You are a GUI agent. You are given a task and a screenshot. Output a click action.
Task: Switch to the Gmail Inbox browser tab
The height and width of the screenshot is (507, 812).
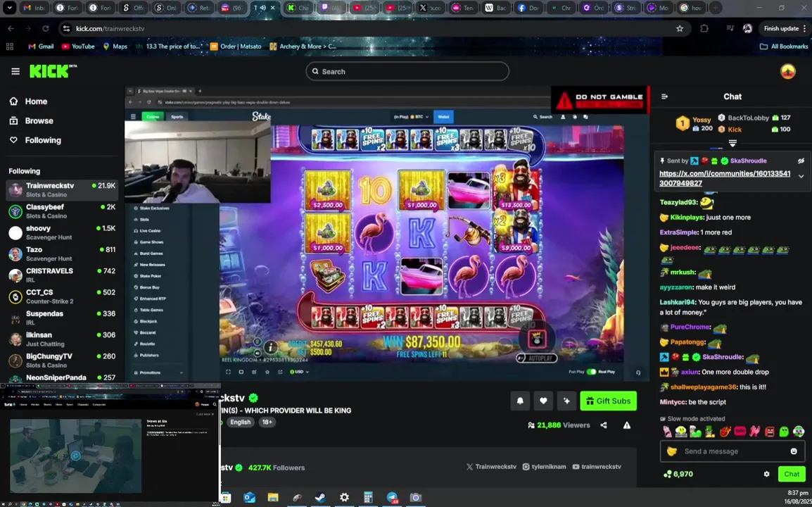(35, 8)
